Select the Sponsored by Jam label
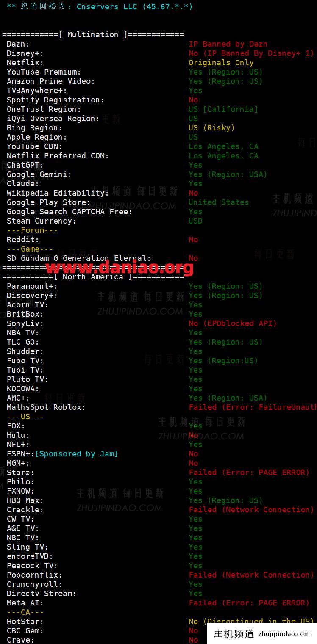 pos(76,454)
